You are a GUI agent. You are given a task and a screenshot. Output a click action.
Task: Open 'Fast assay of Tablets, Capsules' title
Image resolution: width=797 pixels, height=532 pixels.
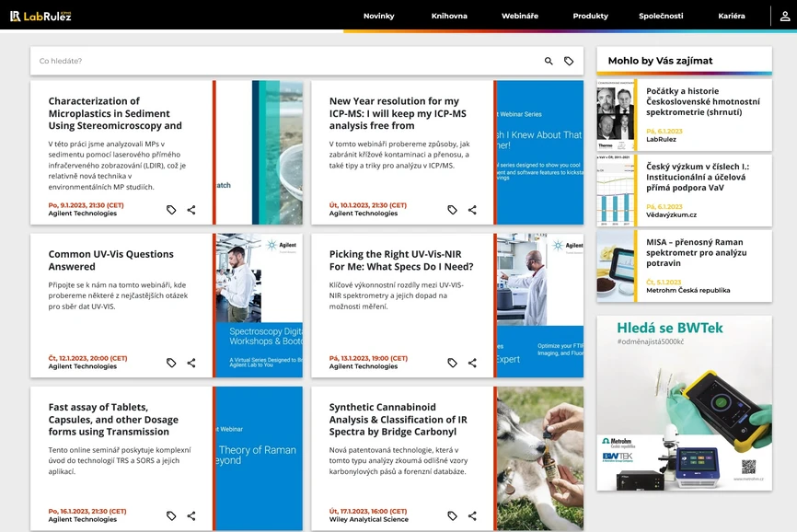click(113, 419)
